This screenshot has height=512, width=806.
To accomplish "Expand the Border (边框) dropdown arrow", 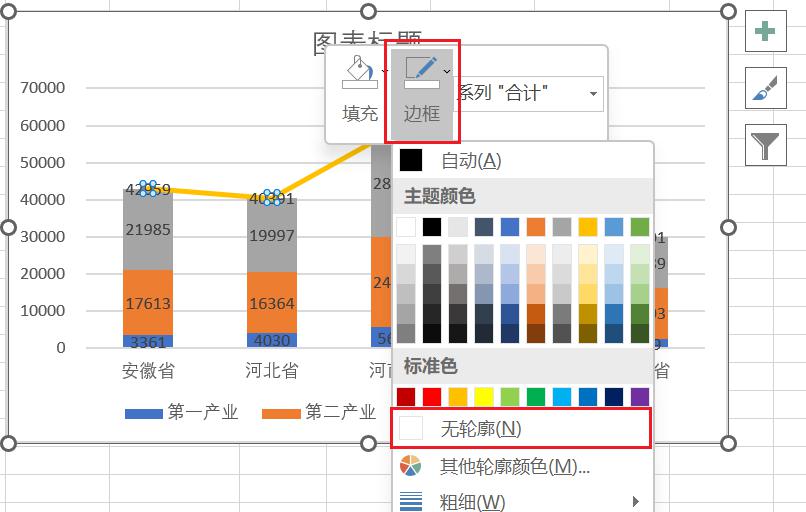I will (447, 71).
